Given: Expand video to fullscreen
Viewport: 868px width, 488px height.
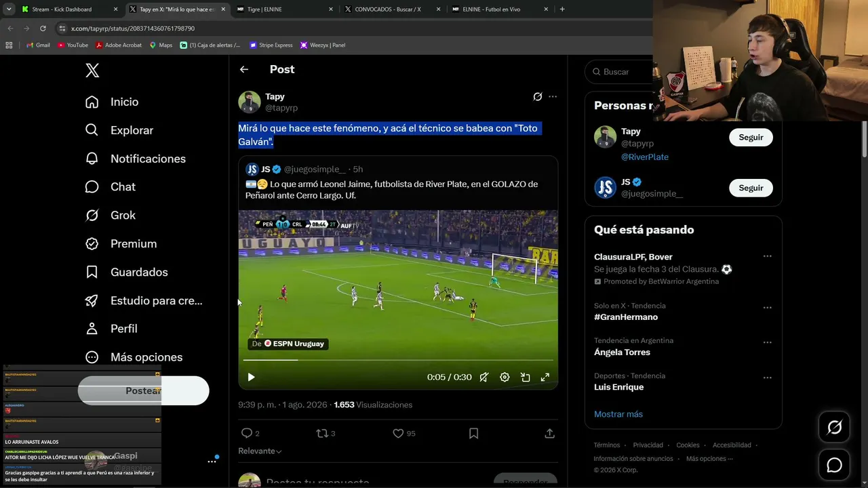Looking at the screenshot, I should coord(545,378).
